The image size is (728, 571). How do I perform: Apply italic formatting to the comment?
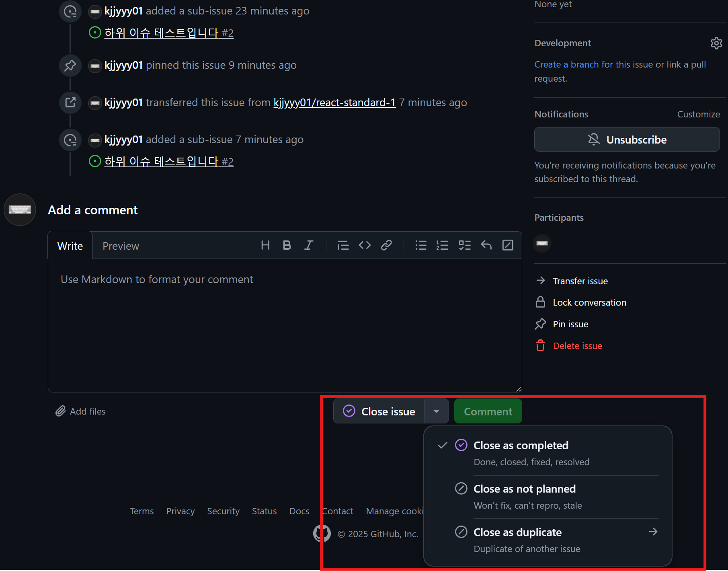coord(308,245)
